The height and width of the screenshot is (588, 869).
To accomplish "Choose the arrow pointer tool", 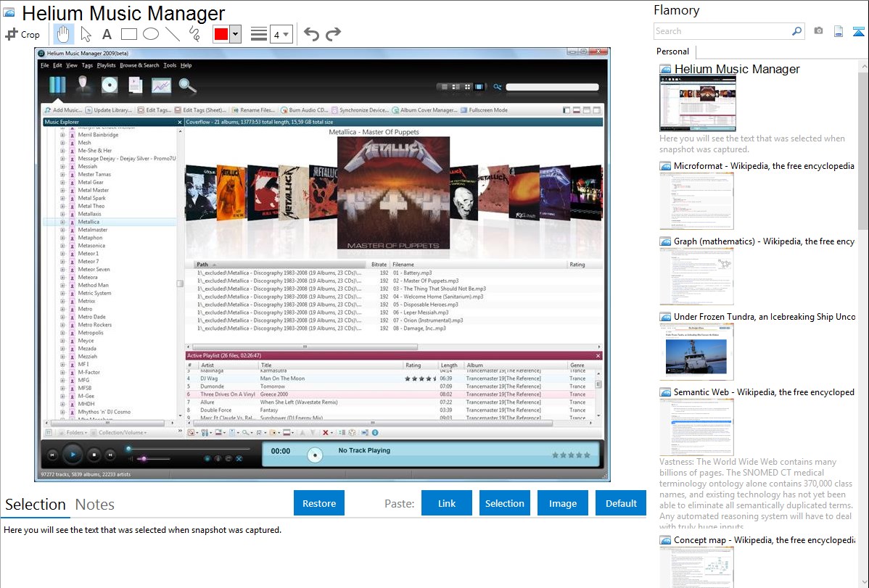I will 86,34.
